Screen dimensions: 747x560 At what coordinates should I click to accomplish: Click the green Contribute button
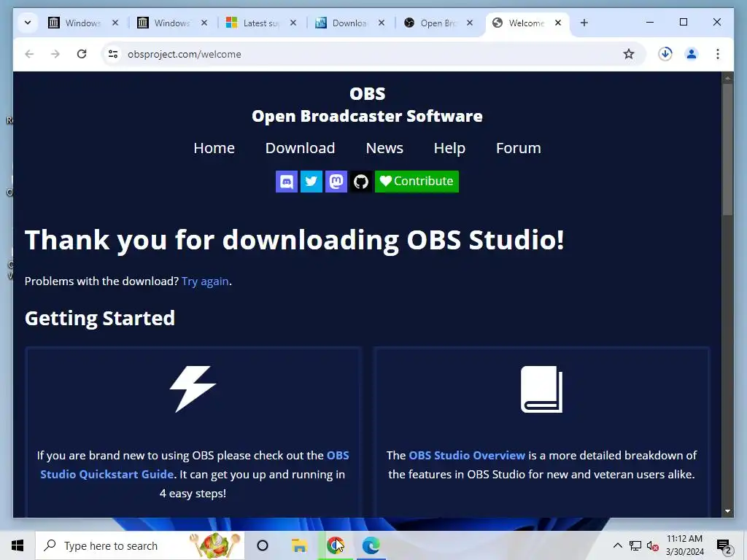click(417, 182)
